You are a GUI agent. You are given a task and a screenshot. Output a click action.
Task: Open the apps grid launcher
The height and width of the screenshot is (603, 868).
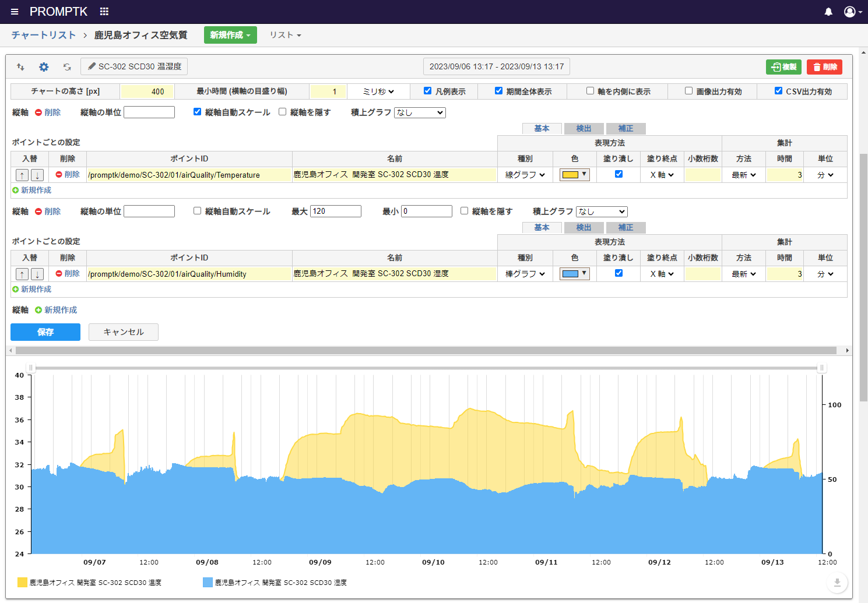point(104,12)
